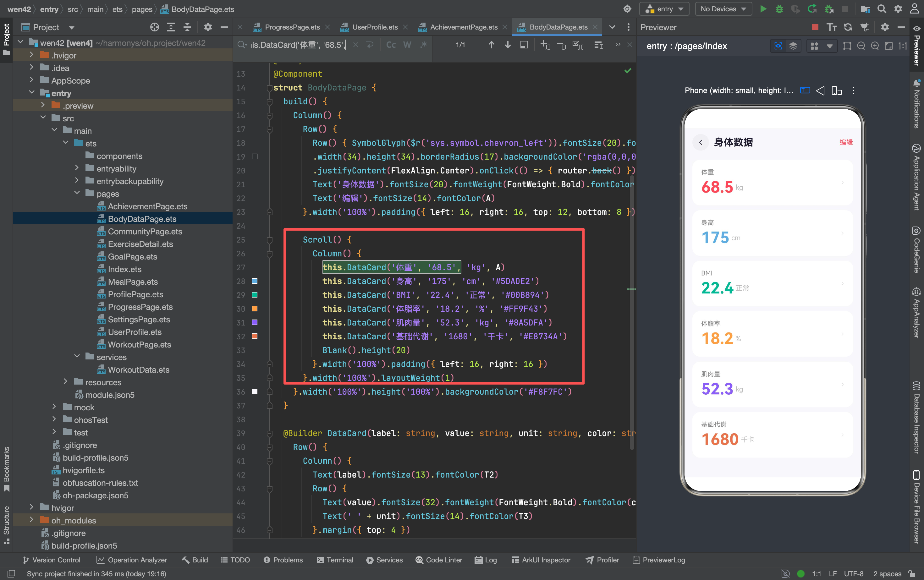The width and height of the screenshot is (924, 580).
Task: Open Project Structure folder icon
Action: pos(865,9)
